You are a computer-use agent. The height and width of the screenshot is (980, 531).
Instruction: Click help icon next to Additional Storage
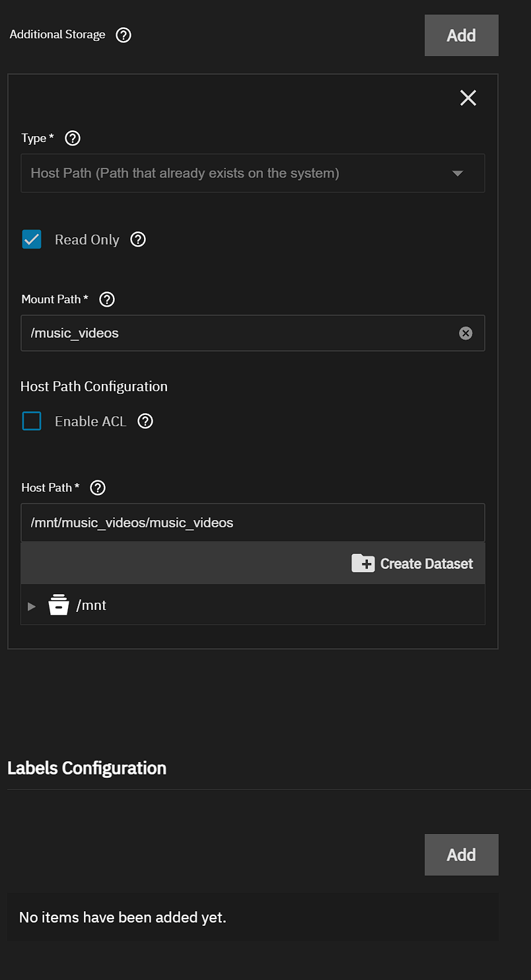[x=124, y=35]
